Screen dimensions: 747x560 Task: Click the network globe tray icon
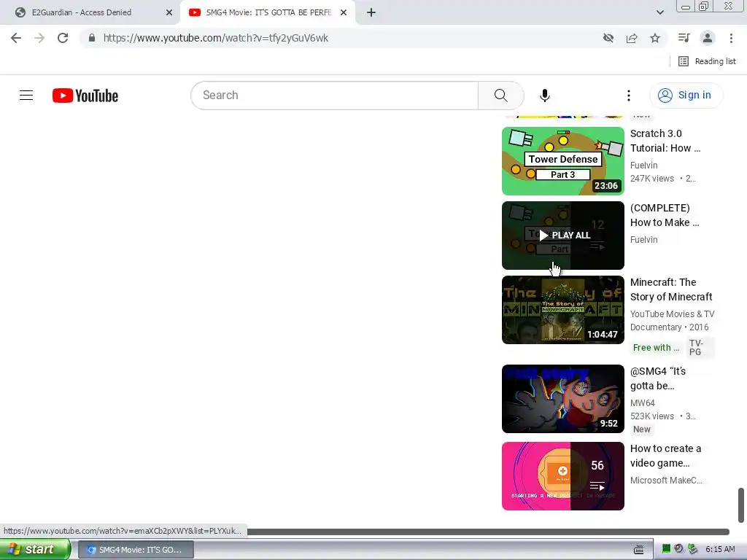(679, 548)
